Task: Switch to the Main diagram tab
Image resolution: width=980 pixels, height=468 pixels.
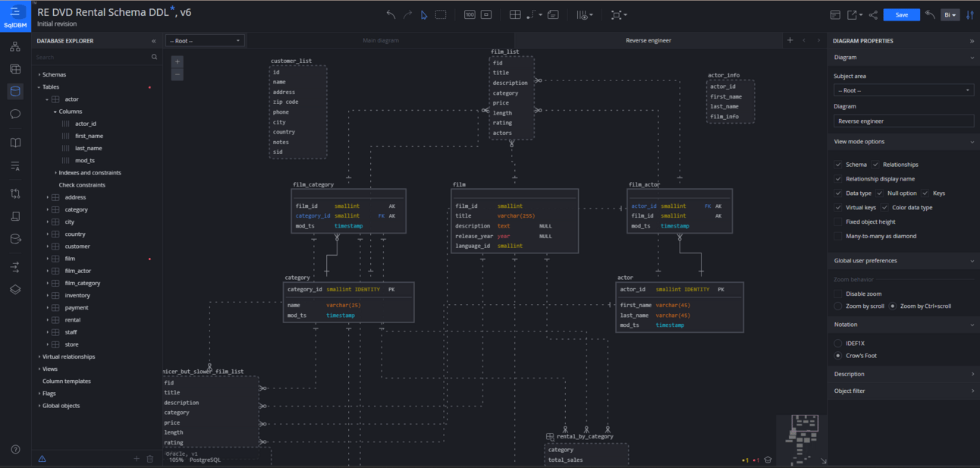Action: click(381, 40)
